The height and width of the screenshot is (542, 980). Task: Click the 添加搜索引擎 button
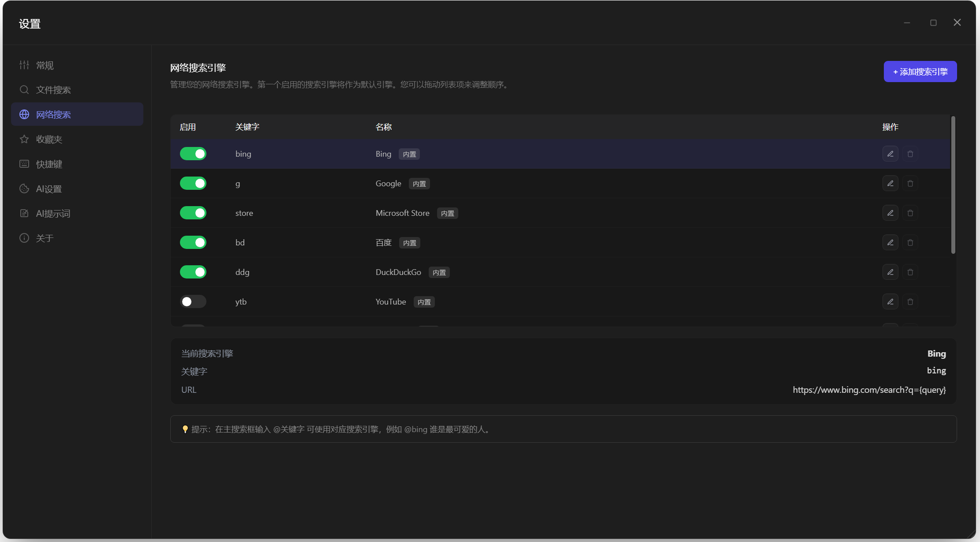(920, 72)
